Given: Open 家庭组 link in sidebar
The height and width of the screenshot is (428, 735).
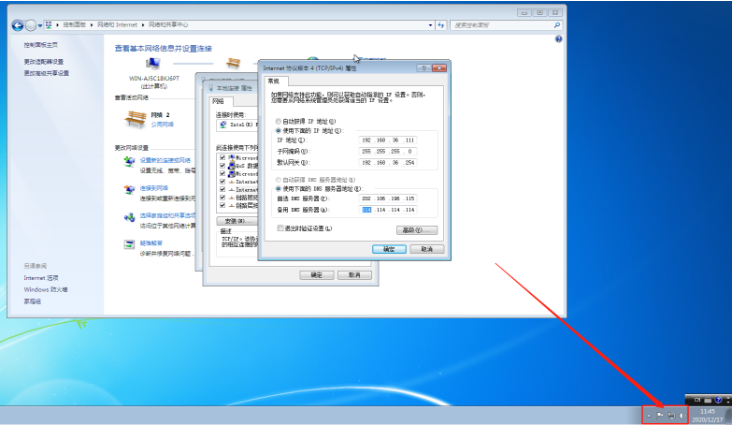Looking at the screenshot, I should [x=32, y=301].
